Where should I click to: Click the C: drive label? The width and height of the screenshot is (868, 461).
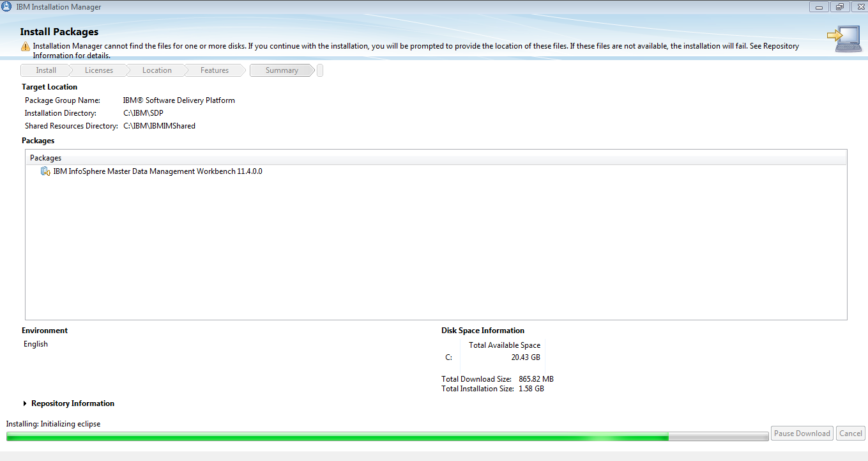pos(448,357)
